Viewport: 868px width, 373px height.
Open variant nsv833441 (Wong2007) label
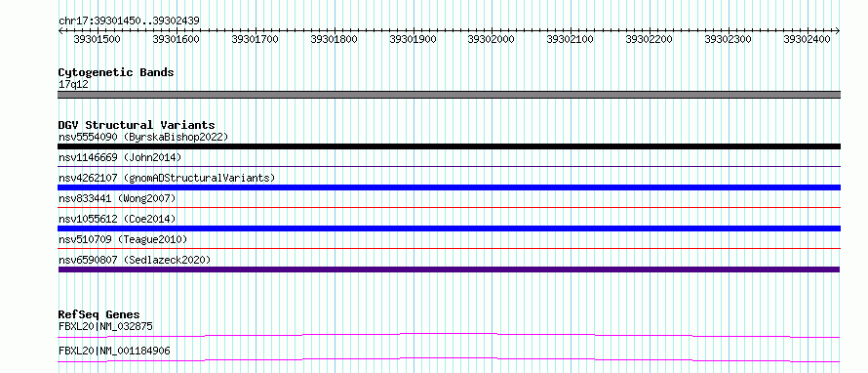coord(117,198)
